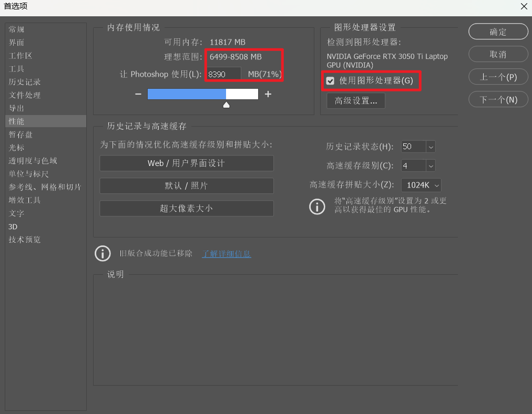Apply the Web / 用户界面设计 cache preset

[187, 163]
